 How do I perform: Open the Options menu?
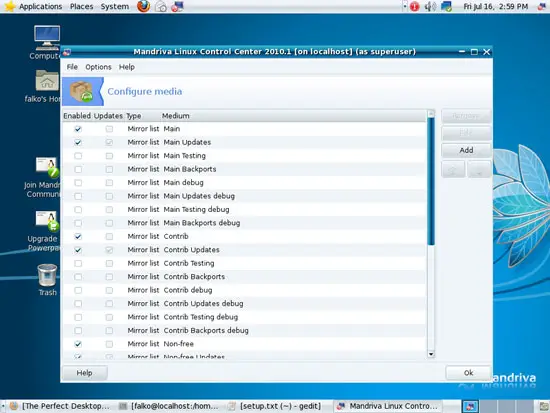coord(98,67)
